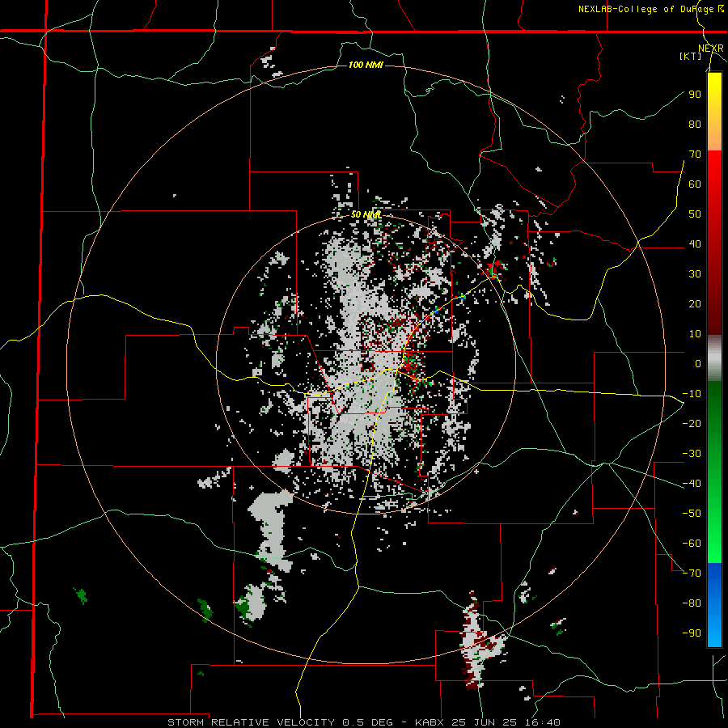The image size is (728, 728).
Task: Click the yellow top segment of color scale
Action: [x=714, y=112]
